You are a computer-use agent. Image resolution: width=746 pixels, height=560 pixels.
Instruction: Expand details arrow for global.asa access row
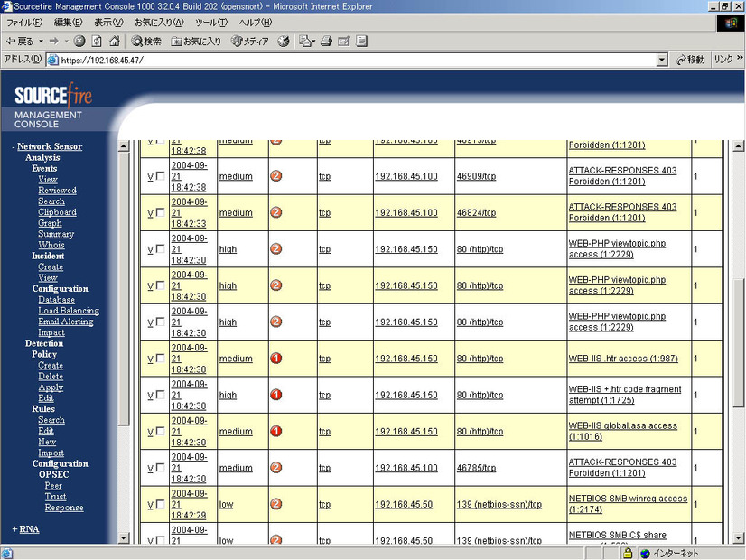150,432
